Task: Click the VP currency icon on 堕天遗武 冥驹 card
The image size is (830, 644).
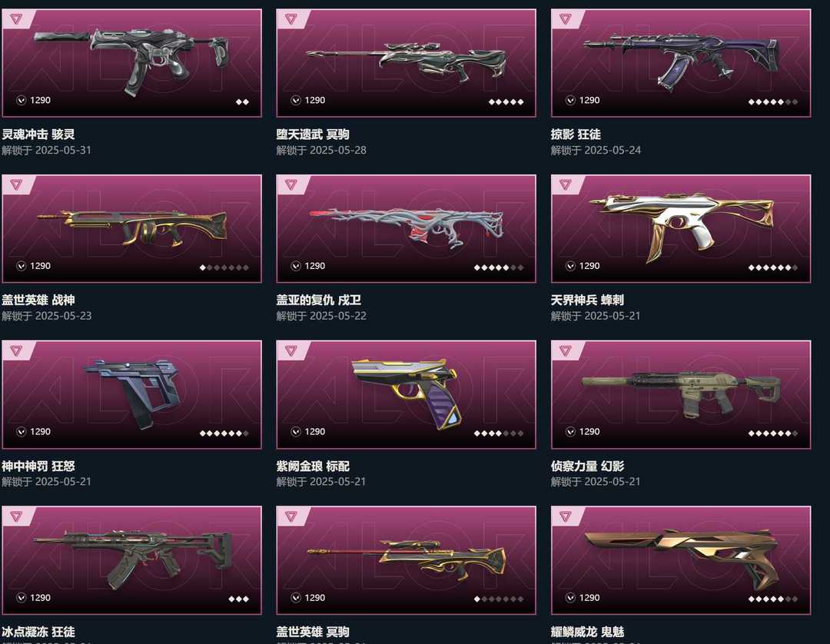Action: [296, 100]
